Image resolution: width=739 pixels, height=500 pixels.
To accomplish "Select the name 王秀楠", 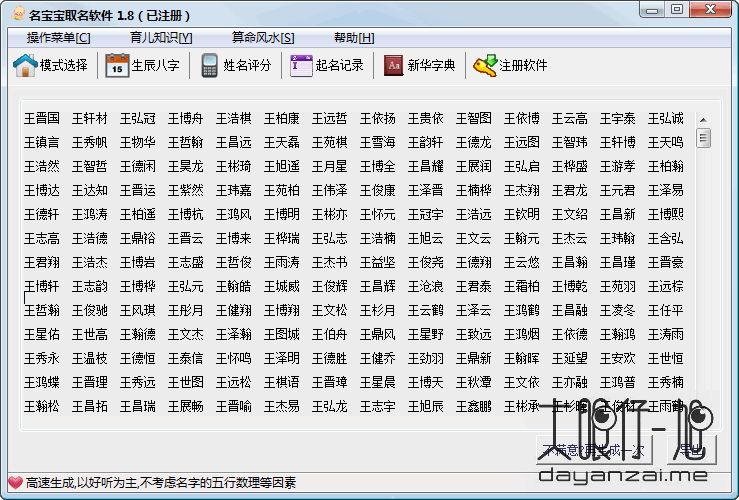I will [665, 382].
